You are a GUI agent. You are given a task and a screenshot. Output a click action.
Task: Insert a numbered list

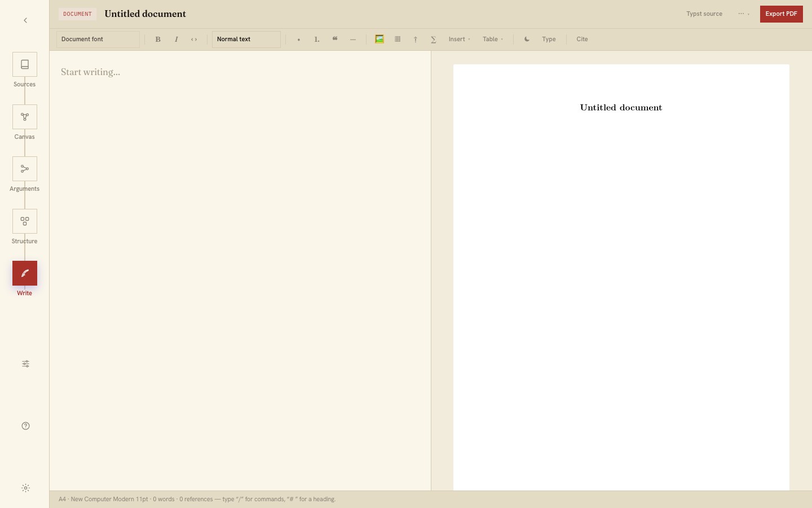coord(316,40)
